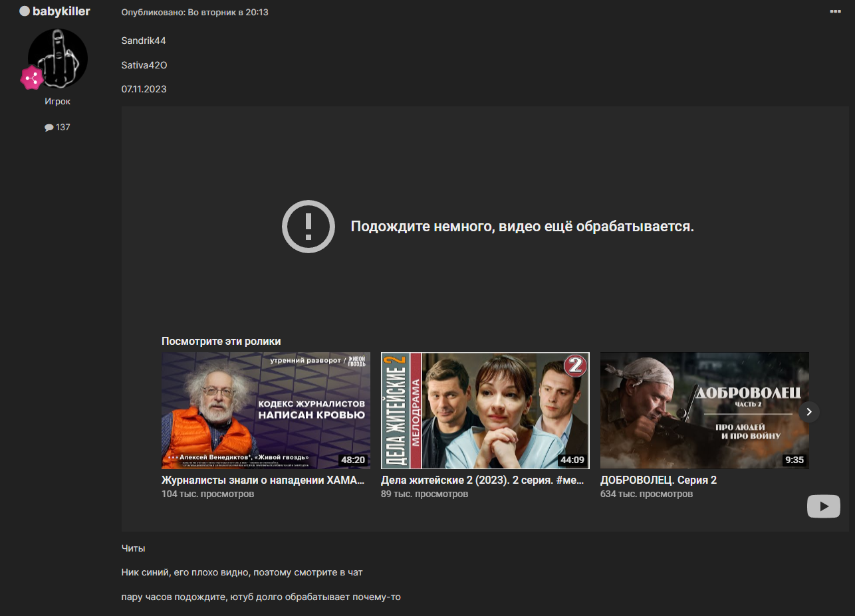Click the gray status dot beside babykiller
This screenshot has height=616, width=855.
(25, 11)
